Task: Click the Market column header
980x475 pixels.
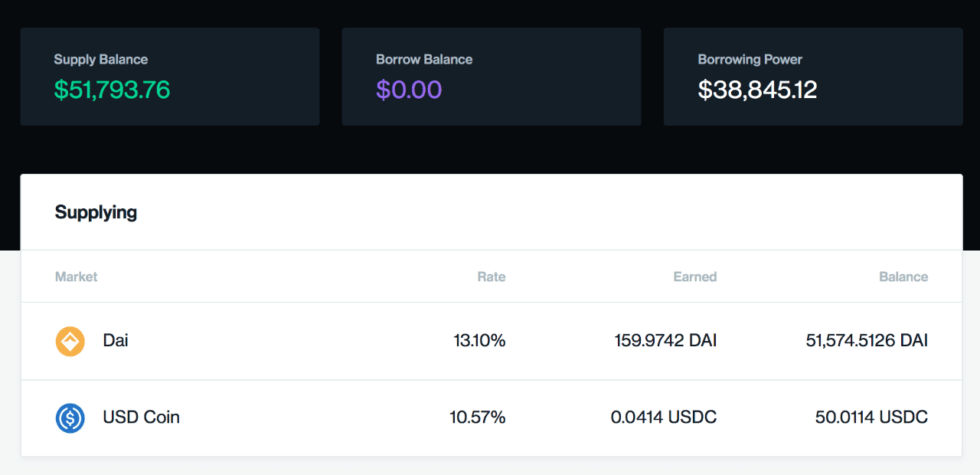Action: pos(76,277)
